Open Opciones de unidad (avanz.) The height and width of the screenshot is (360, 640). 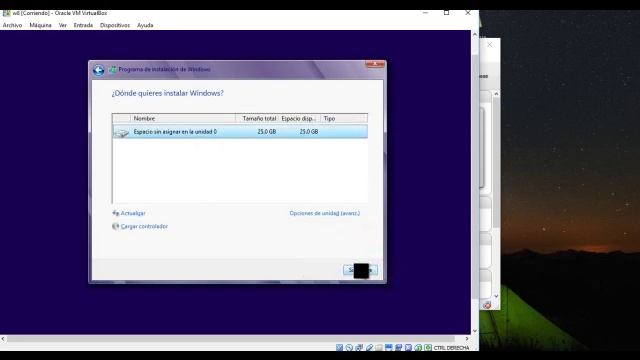[324, 213]
